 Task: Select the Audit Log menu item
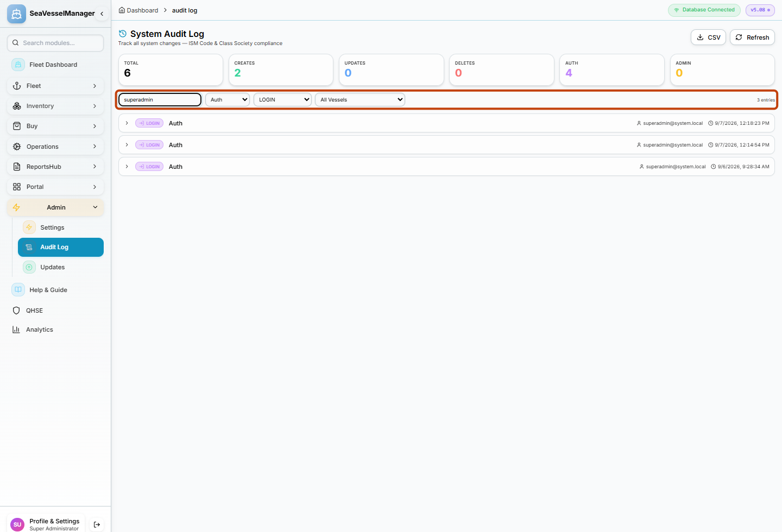coord(61,247)
